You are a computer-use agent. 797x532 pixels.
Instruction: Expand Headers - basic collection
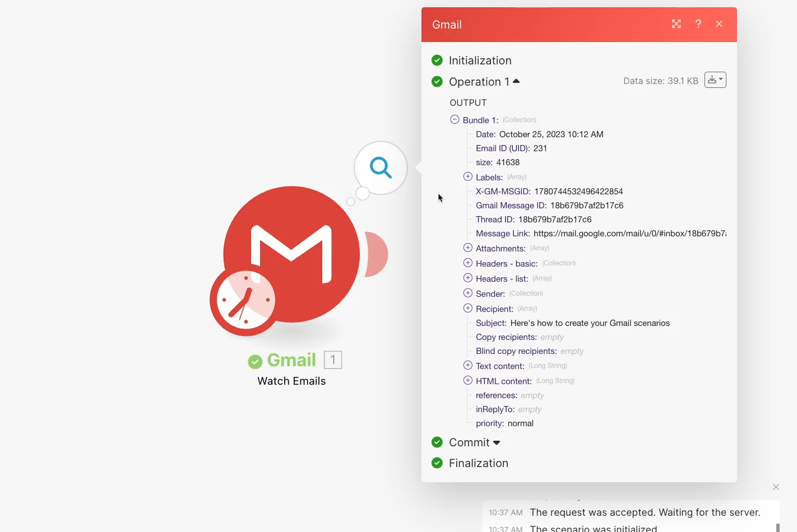tap(468, 263)
